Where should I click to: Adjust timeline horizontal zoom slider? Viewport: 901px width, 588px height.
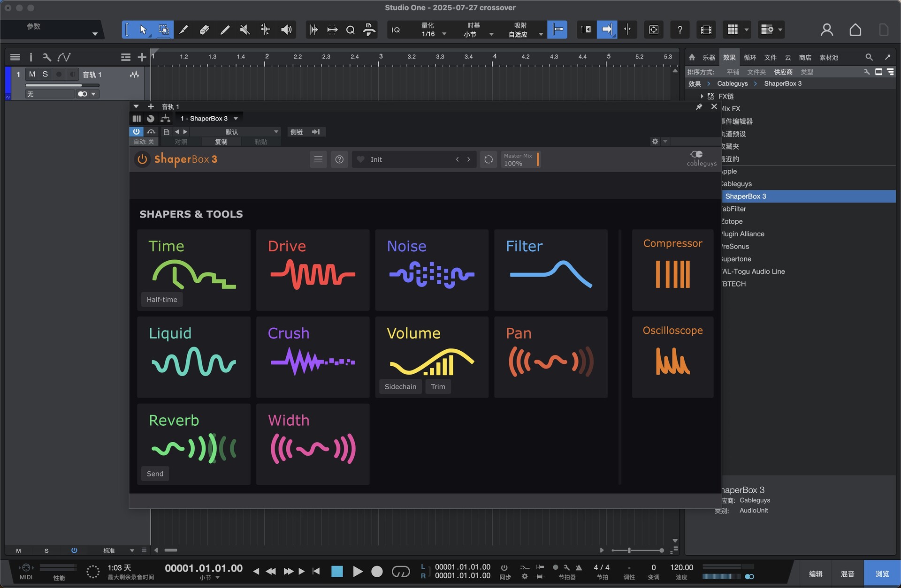point(638,550)
